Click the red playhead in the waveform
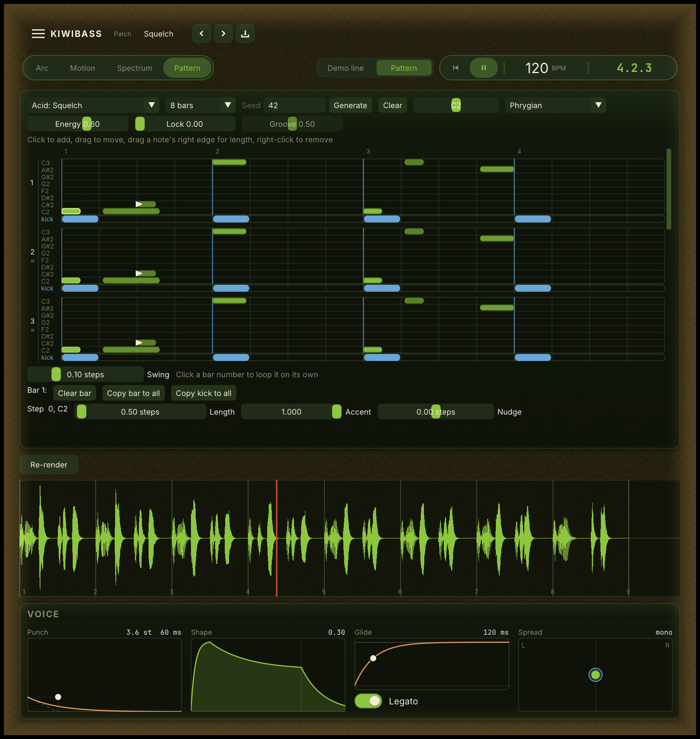This screenshot has height=739, width=700. tap(277, 538)
